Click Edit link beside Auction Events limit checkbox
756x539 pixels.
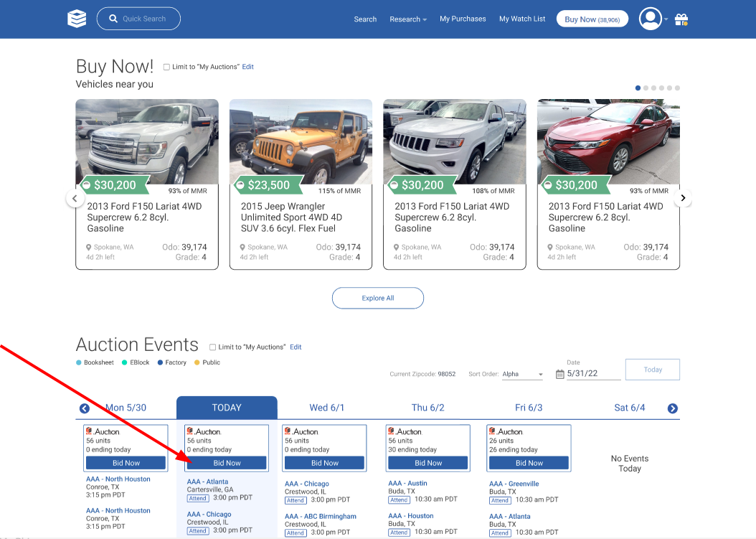pos(296,347)
